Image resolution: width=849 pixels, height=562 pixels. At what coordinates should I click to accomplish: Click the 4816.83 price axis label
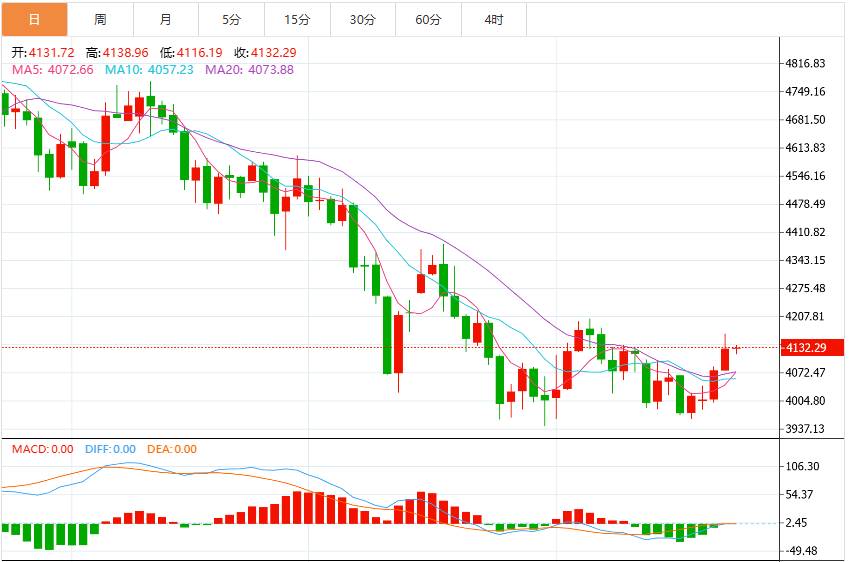coord(806,63)
